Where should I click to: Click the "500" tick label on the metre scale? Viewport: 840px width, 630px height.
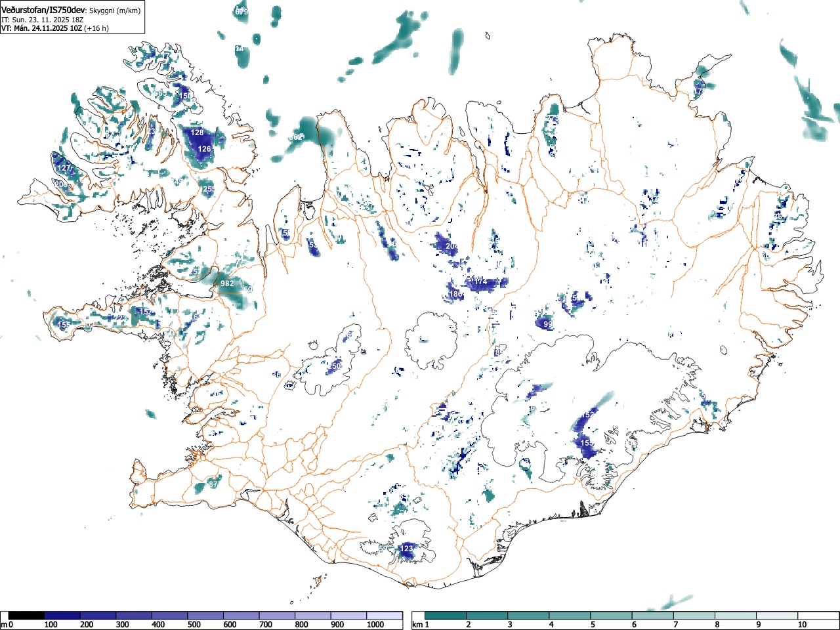click(x=194, y=625)
